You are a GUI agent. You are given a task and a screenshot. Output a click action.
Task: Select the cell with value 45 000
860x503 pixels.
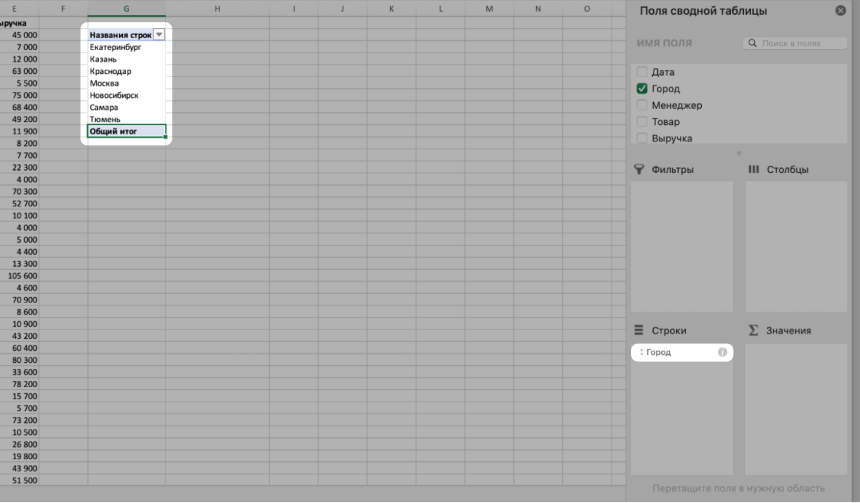[x=19, y=35]
